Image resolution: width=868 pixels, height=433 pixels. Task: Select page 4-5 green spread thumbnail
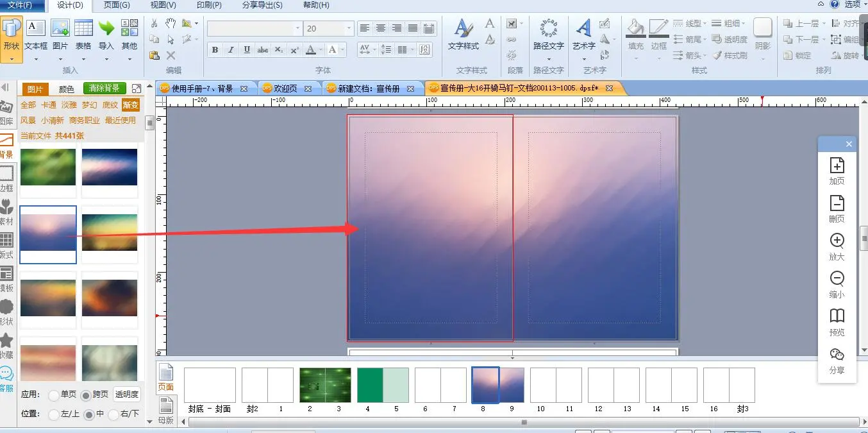click(x=383, y=385)
